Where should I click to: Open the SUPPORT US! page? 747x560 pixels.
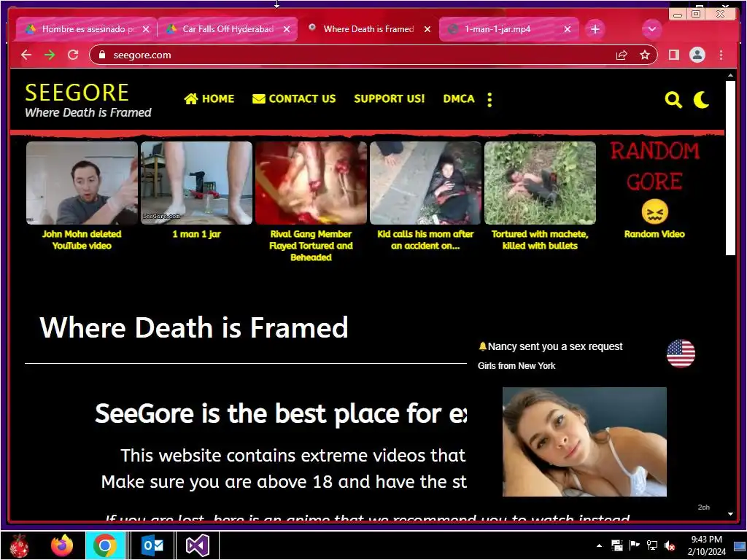click(390, 98)
